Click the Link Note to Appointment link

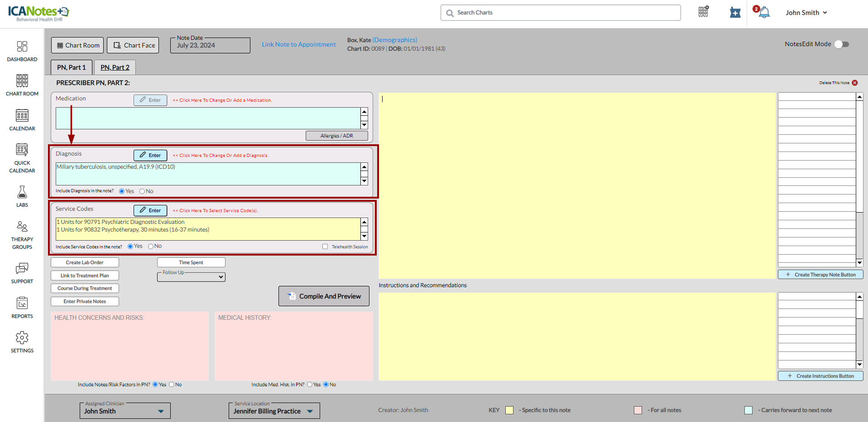pos(299,44)
